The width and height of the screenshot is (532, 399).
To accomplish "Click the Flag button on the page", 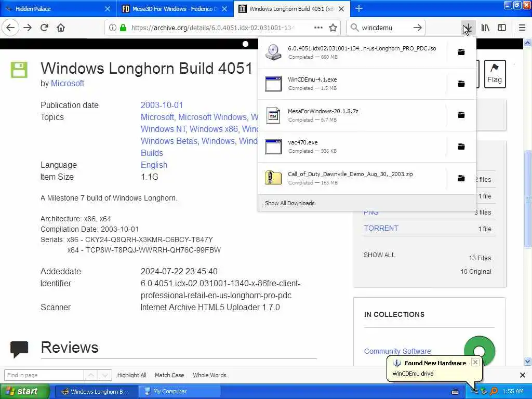I will tap(495, 74).
